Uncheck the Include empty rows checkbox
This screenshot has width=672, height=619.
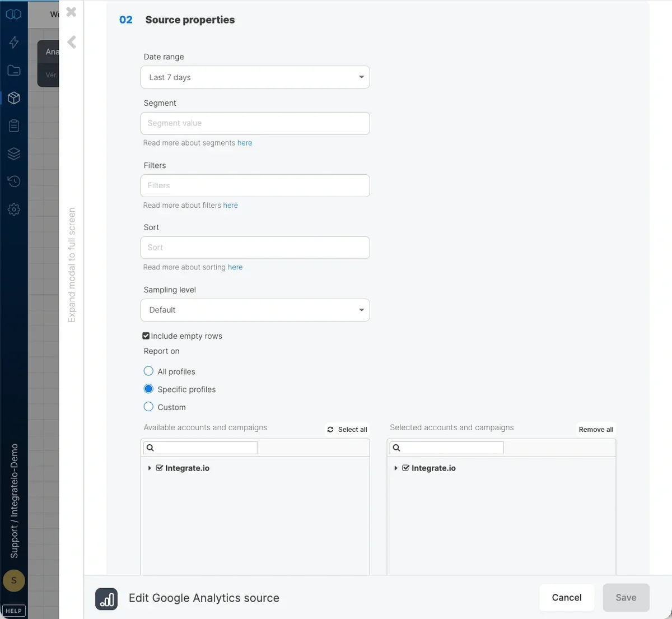146,335
